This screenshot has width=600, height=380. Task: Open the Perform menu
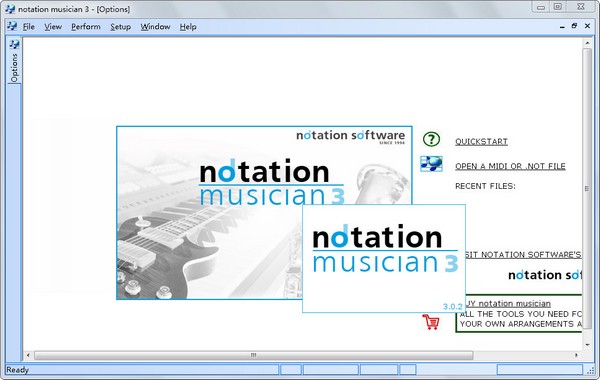(x=86, y=27)
